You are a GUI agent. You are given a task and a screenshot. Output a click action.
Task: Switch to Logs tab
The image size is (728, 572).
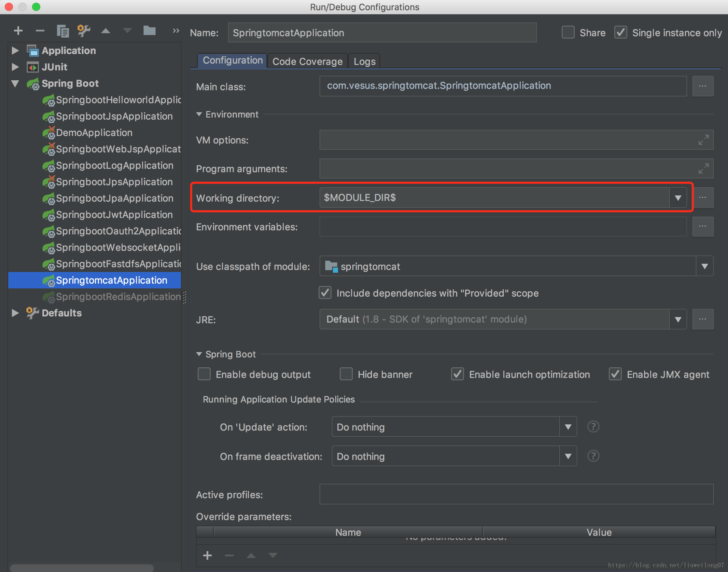click(364, 61)
